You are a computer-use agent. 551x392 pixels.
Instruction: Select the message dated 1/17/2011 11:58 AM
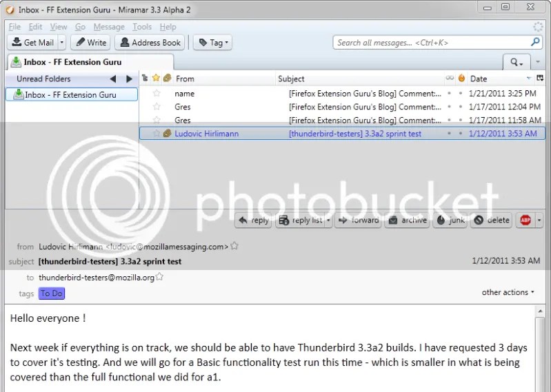pyautogui.click(x=342, y=120)
